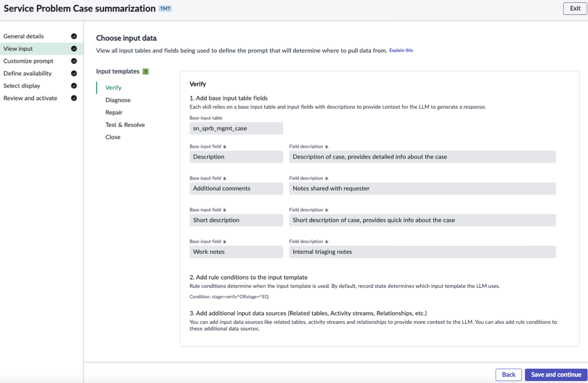Screen dimensions: 588x383
Task: Click Define availability checkmark icon
Action: point(74,74)
